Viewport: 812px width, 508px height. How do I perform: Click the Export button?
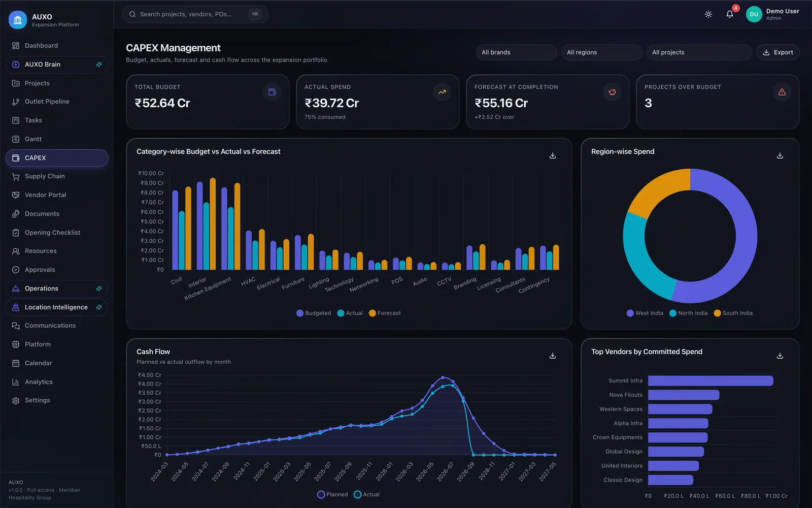pos(778,52)
